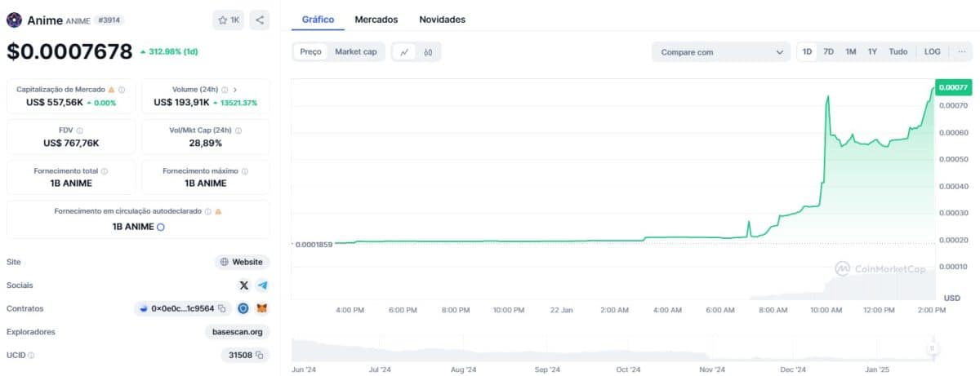The width and height of the screenshot is (980, 376).
Task: Open info tooltip for Capitalização de Mercado
Action: pyautogui.click(x=122, y=90)
